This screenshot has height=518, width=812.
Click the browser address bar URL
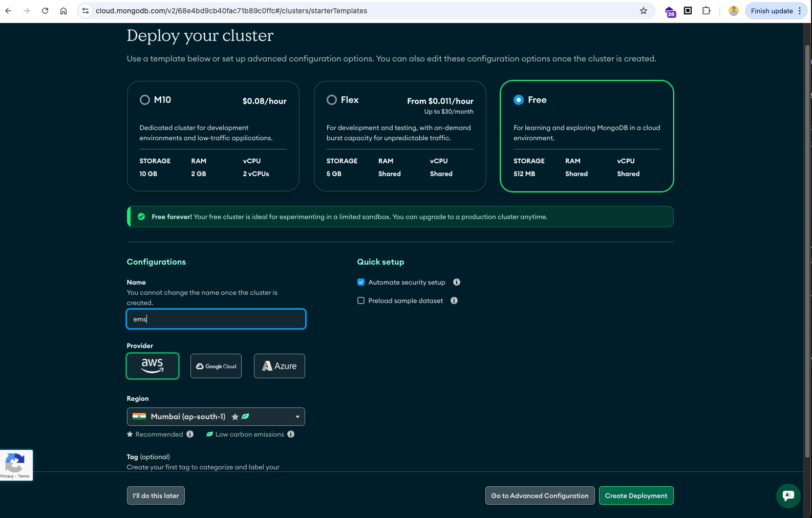(231, 11)
